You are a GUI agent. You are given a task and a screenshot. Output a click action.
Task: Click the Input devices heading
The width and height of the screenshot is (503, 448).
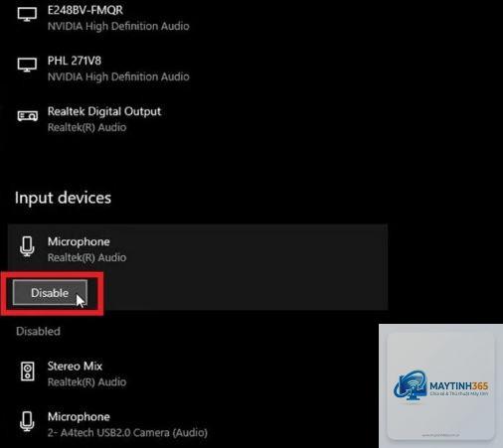click(x=63, y=198)
